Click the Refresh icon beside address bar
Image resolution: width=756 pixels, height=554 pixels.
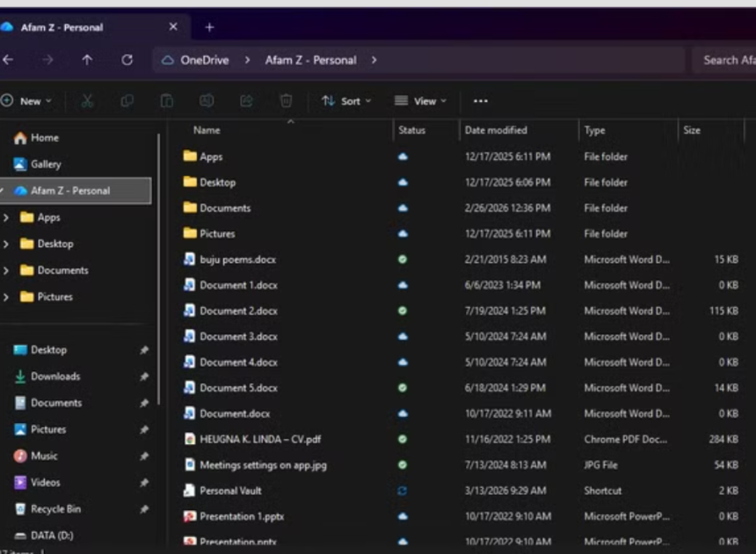coord(127,60)
